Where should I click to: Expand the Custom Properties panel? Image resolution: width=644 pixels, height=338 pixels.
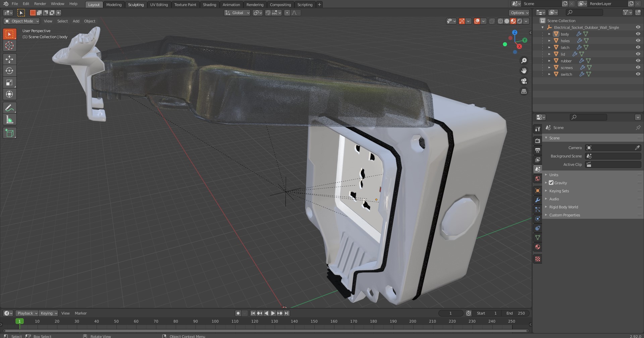click(x=565, y=215)
